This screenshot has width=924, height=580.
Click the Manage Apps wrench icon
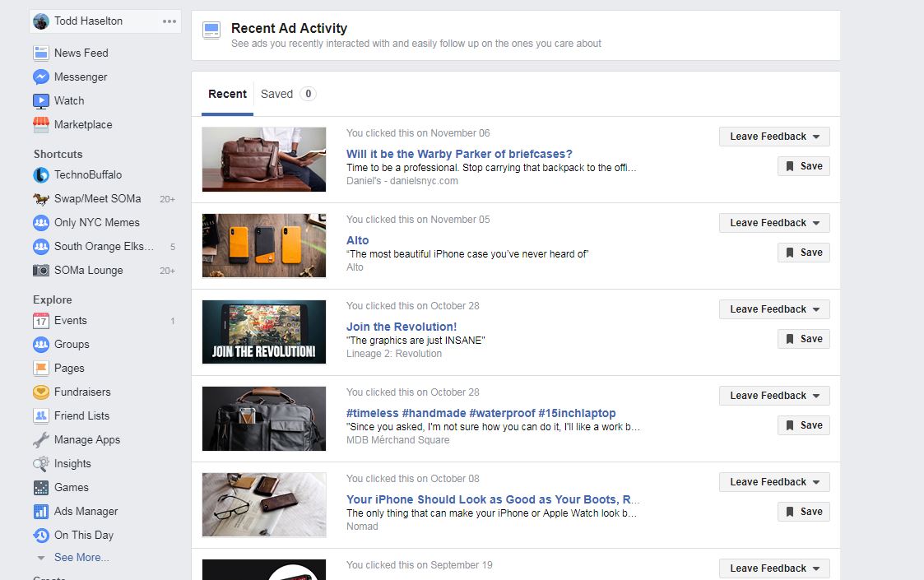point(40,439)
